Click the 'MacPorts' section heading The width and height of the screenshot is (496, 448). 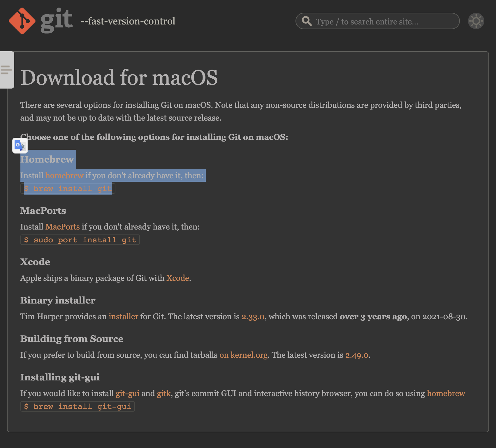pos(43,211)
